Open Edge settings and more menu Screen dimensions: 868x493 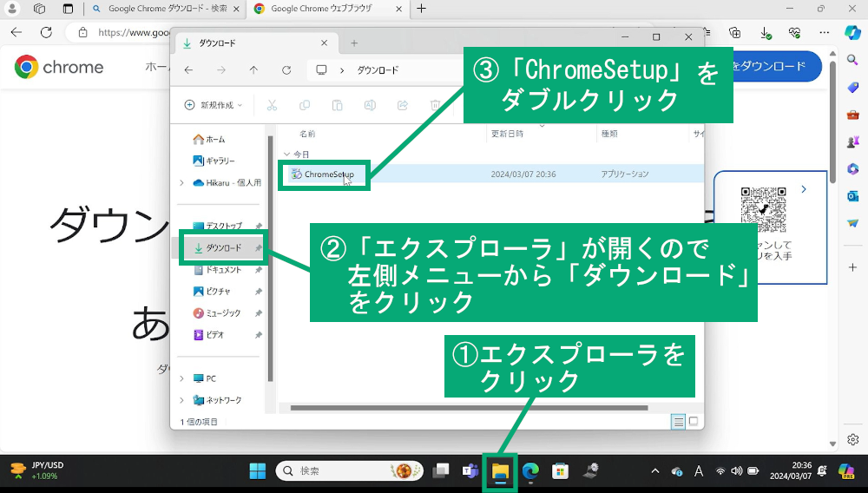click(x=825, y=33)
